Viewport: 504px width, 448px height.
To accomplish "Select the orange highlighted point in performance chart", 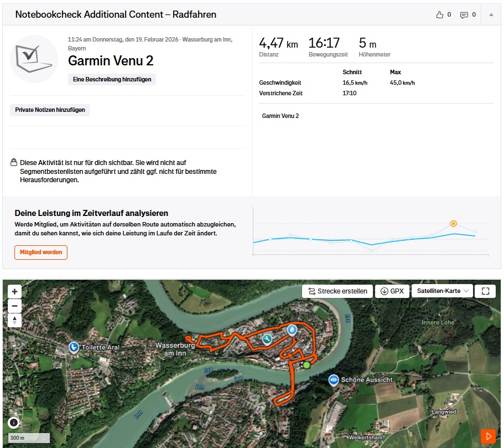I will coord(453,224).
